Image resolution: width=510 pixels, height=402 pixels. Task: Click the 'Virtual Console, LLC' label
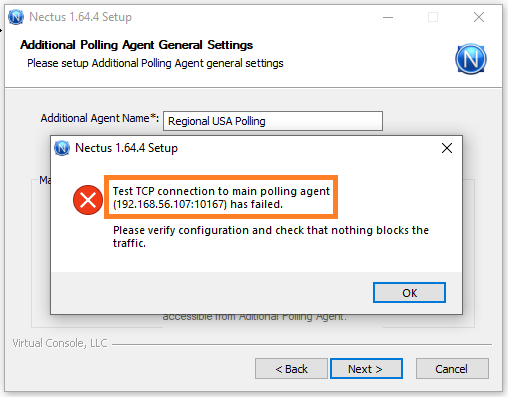[60, 343]
